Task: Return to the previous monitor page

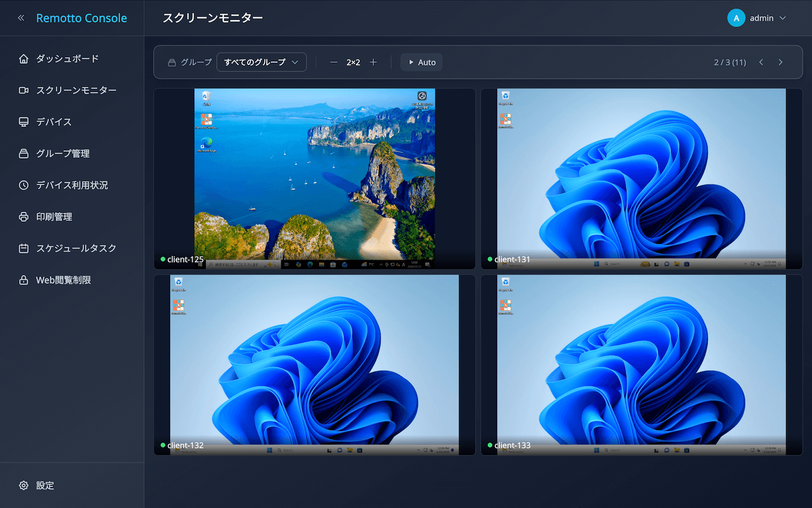Action: pyautogui.click(x=761, y=62)
